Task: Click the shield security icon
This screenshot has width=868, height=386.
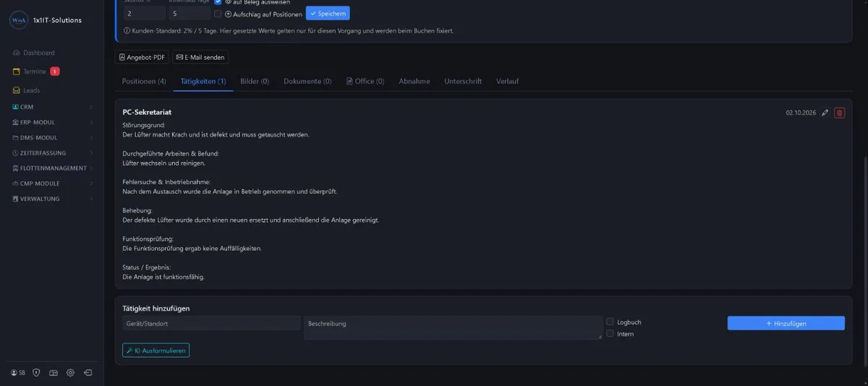Action: click(x=36, y=373)
